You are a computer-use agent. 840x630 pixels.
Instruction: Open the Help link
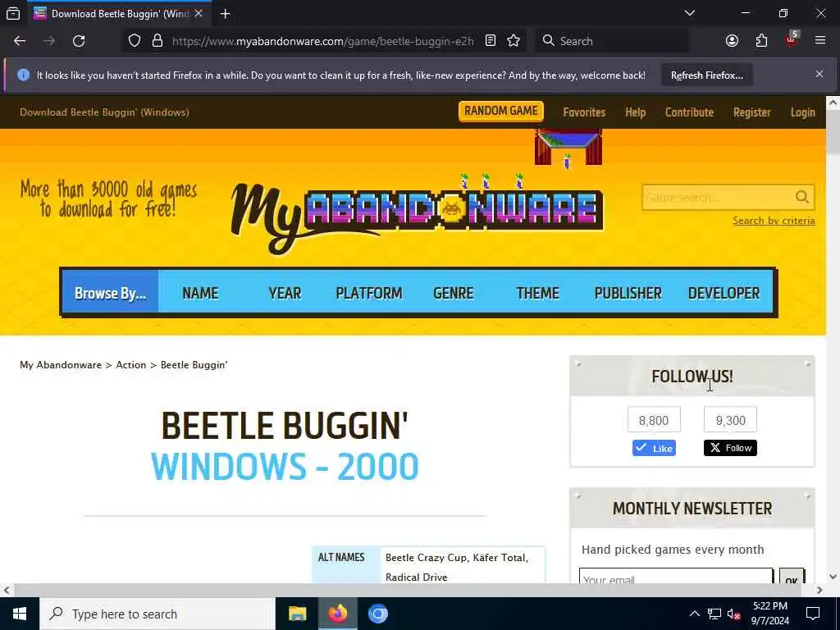coord(635,112)
